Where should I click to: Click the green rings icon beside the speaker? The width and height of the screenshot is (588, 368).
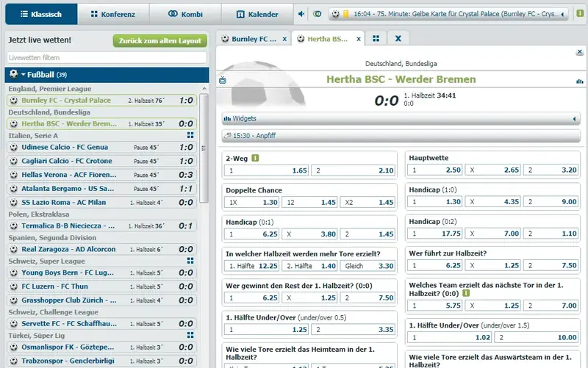pyautogui.click(x=318, y=14)
